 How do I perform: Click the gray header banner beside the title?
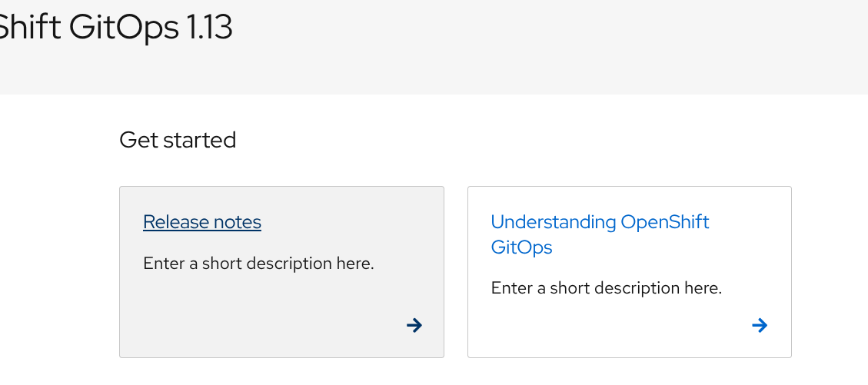[538, 46]
